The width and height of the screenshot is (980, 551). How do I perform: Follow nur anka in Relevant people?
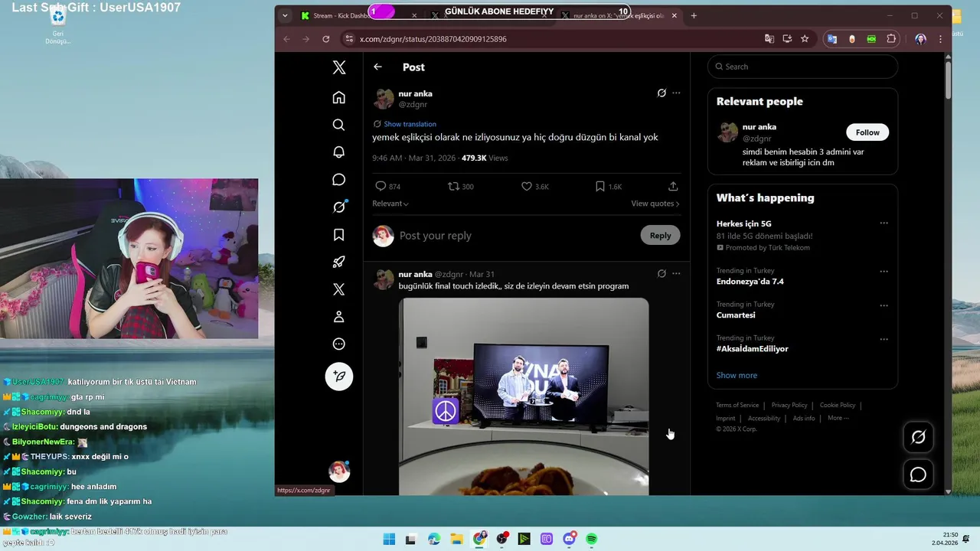(x=867, y=132)
